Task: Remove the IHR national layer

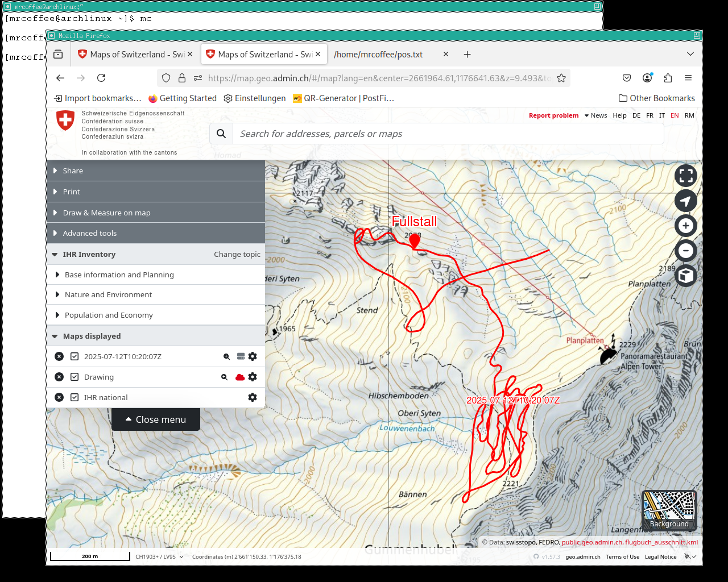Action: (x=59, y=397)
